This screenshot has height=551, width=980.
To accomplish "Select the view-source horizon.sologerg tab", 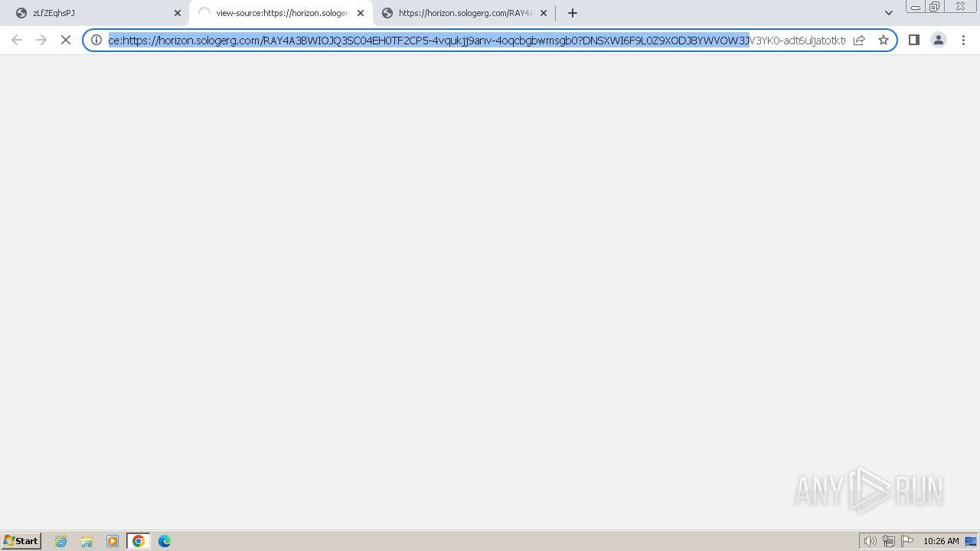I will (x=280, y=13).
